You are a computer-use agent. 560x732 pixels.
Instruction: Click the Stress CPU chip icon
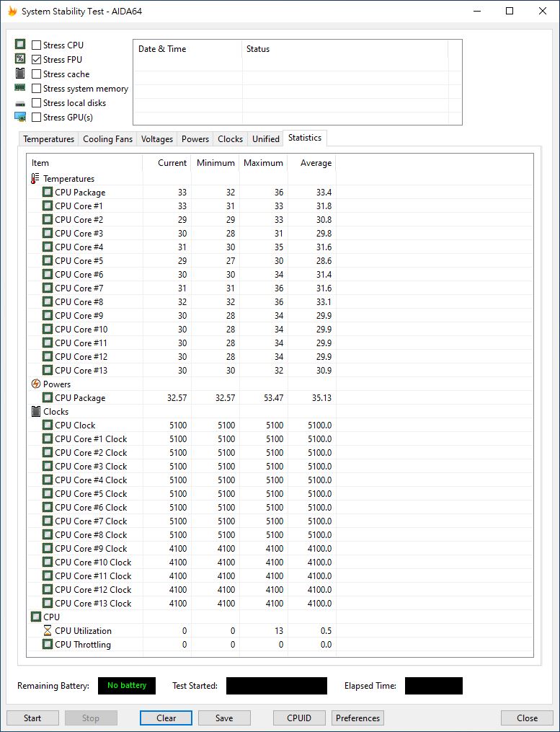20,45
